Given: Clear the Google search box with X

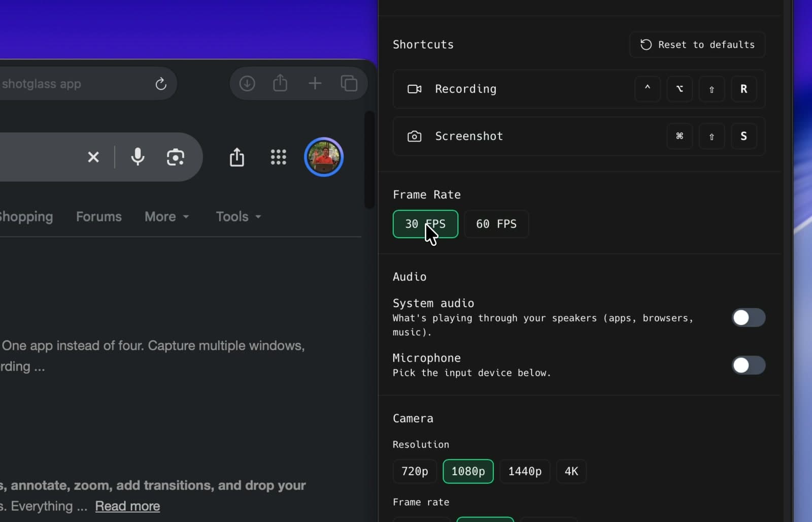Looking at the screenshot, I should [x=93, y=157].
